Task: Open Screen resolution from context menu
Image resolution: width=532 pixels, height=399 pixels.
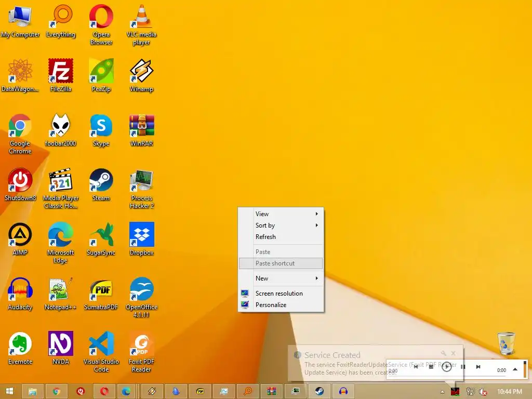Action: [281, 294]
